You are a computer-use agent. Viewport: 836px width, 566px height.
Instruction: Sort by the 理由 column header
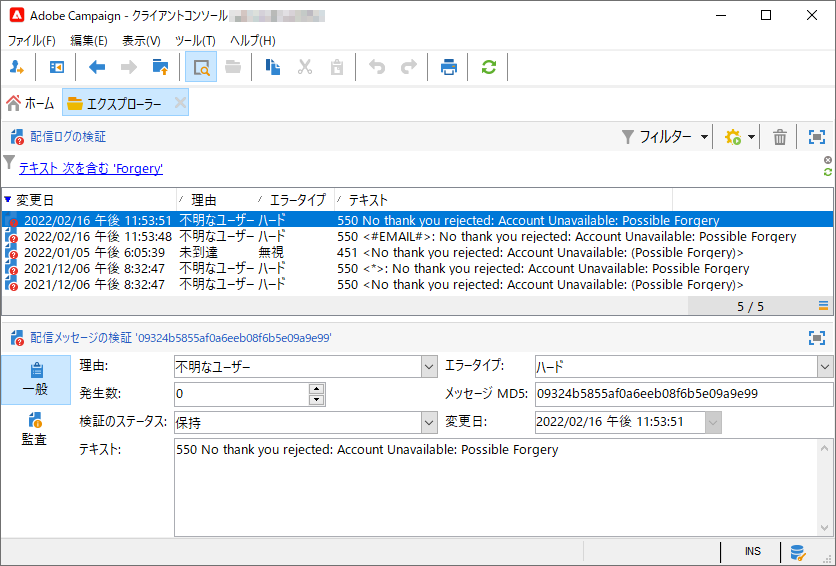216,200
